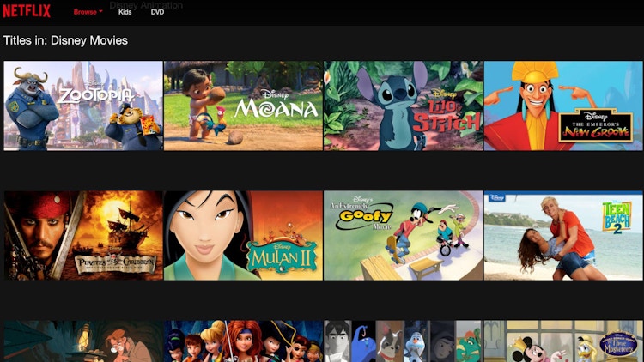Open the thumbnail with man holding lantern
Image resolution: width=644 pixels, height=362 pixels.
(83, 341)
